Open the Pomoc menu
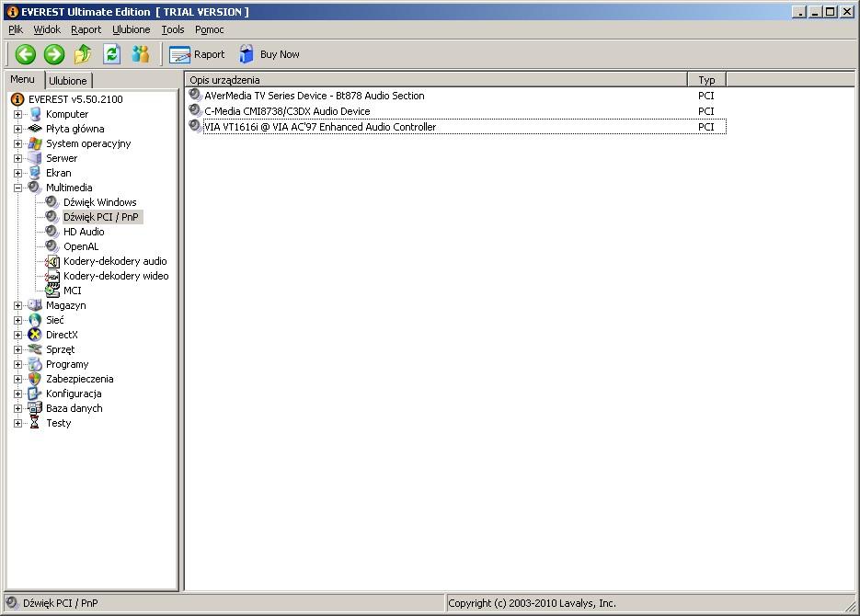This screenshot has width=860, height=616. point(210,29)
